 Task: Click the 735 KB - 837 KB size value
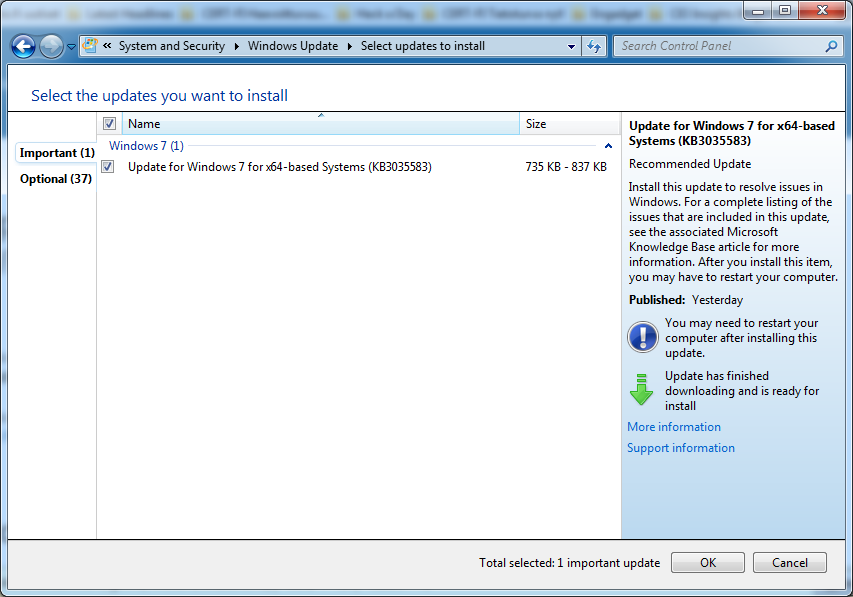point(566,167)
